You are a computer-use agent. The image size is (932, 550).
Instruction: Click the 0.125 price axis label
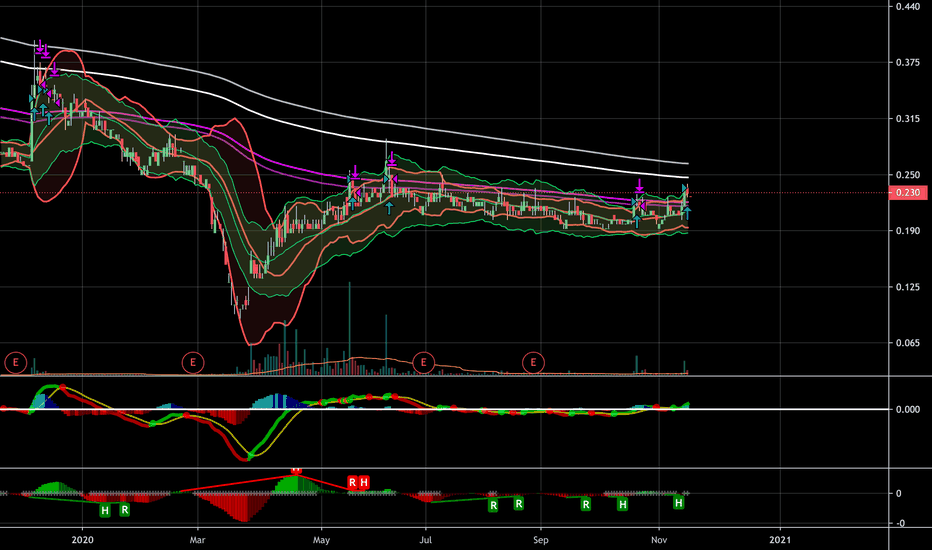pyautogui.click(x=908, y=287)
